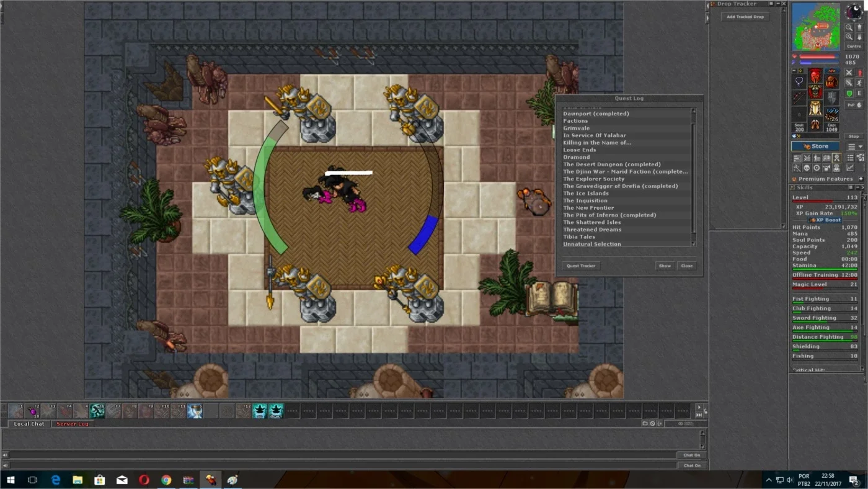This screenshot has height=489, width=868.
Task: Activate the teal F6 spell hotkey
Action: pos(97,411)
